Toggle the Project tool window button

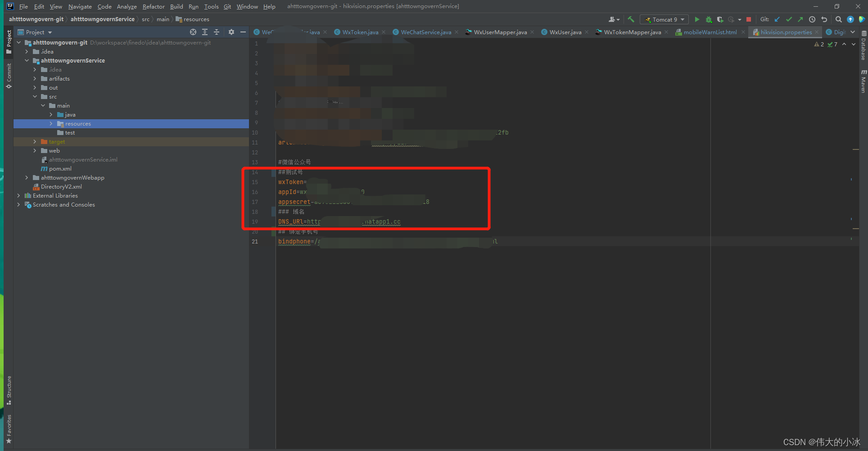tap(9, 42)
